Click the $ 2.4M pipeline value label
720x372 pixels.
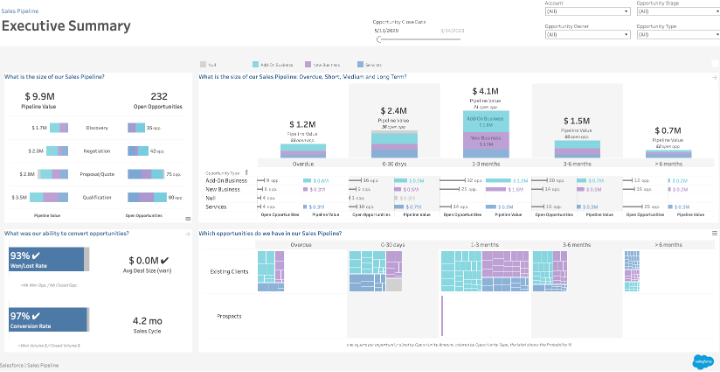point(394,111)
